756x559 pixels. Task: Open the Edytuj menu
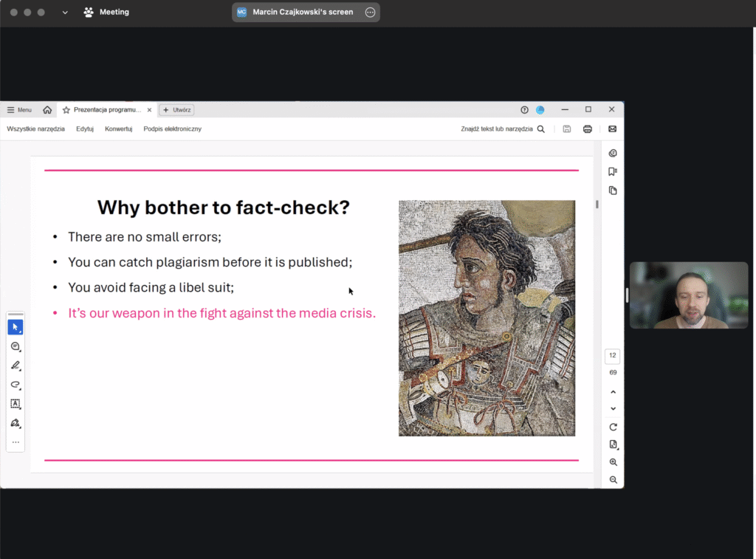(85, 129)
